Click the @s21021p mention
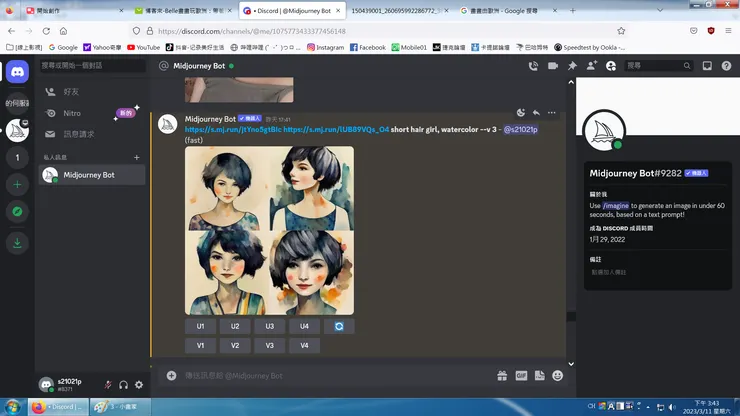 (x=521, y=129)
